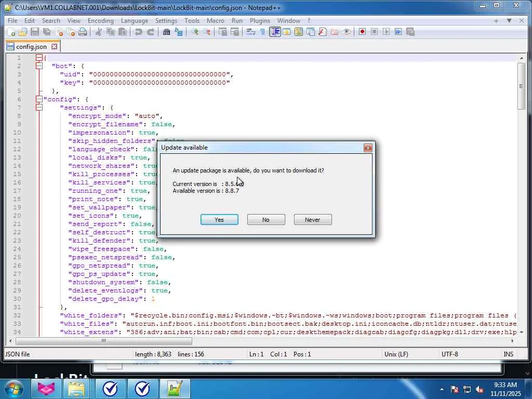Click the horizontal scrollbar right arrow

click(x=512, y=341)
